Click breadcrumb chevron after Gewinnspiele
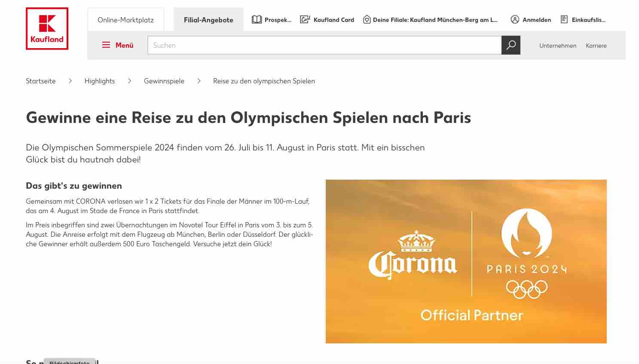Viewport: 639px width, 364px height. click(199, 81)
